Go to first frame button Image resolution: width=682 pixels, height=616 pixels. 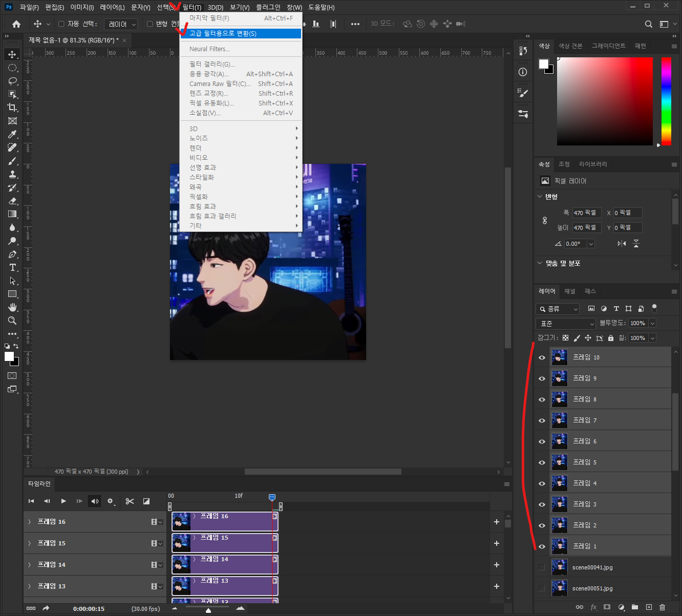coord(31,501)
